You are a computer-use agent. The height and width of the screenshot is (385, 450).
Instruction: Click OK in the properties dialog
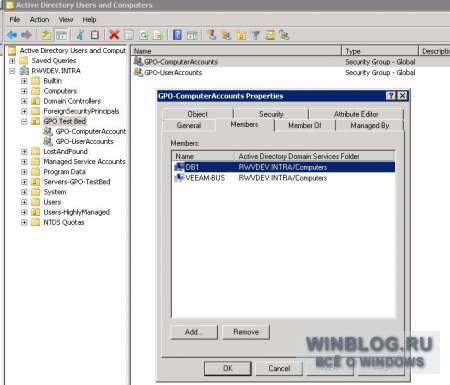click(228, 368)
